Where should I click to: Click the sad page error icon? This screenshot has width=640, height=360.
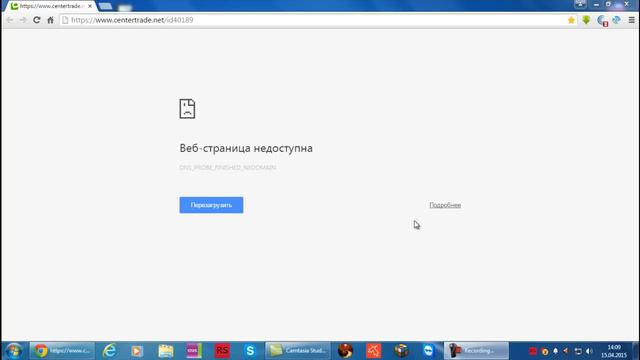(187, 109)
